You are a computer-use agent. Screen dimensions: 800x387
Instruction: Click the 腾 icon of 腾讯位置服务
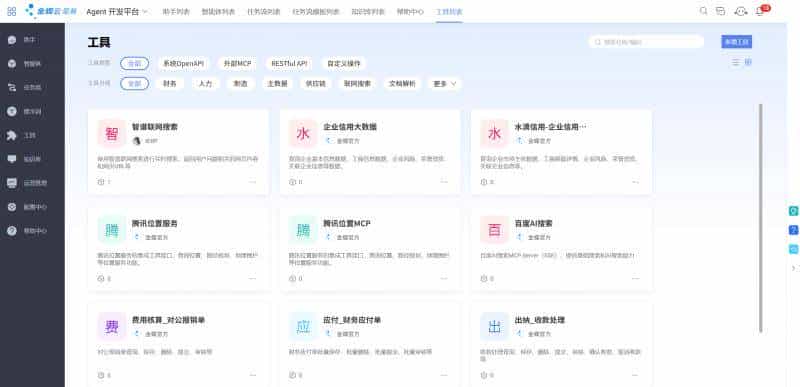point(112,230)
